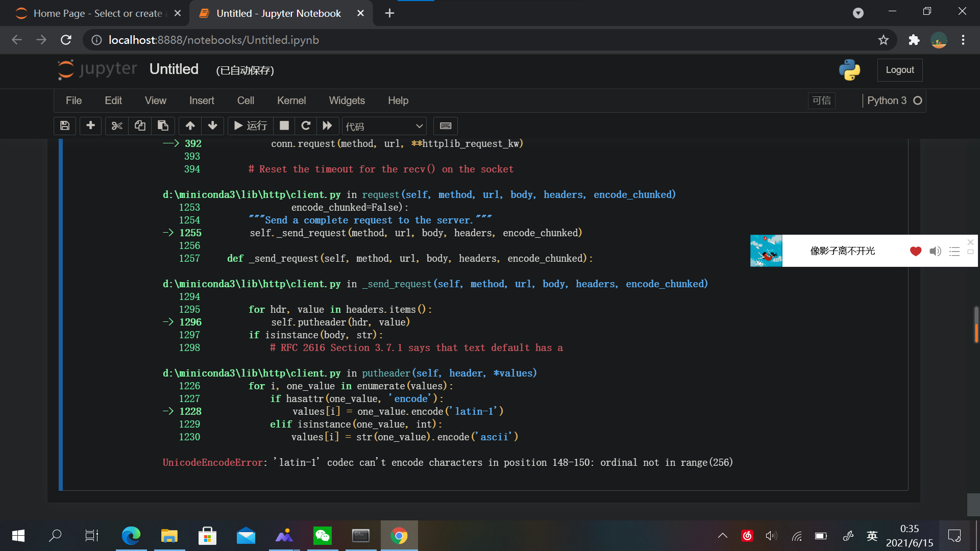Click the Logout button
This screenshot has height=551, width=980.
coord(900,70)
